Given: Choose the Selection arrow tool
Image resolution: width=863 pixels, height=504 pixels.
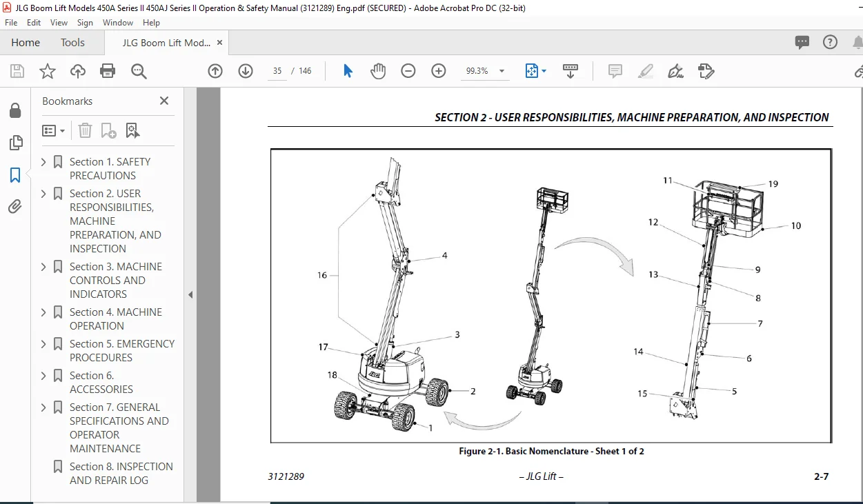Looking at the screenshot, I should 348,71.
